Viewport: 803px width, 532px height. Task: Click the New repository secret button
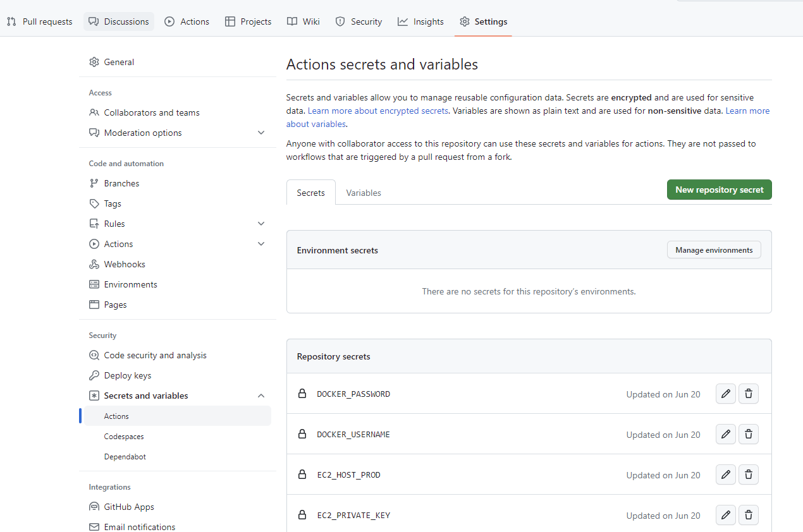click(x=719, y=190)
